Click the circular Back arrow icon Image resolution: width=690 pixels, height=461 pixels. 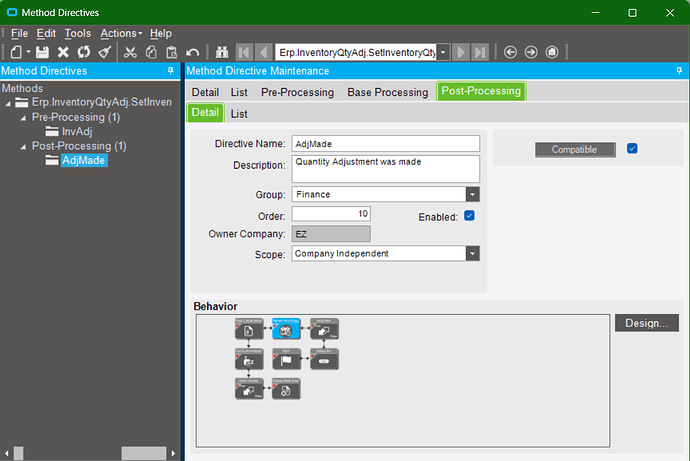[510, 52]
